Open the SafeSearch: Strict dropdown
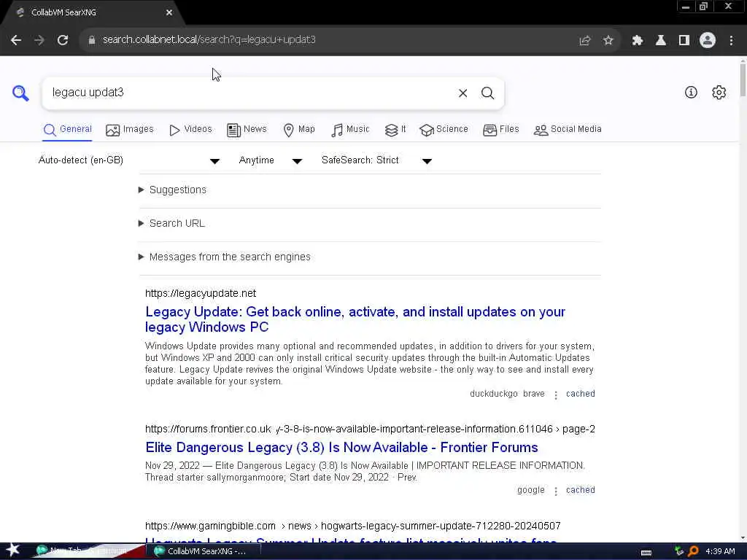Image resolution: width=747 pixels, height=560 pixels. 376,160
